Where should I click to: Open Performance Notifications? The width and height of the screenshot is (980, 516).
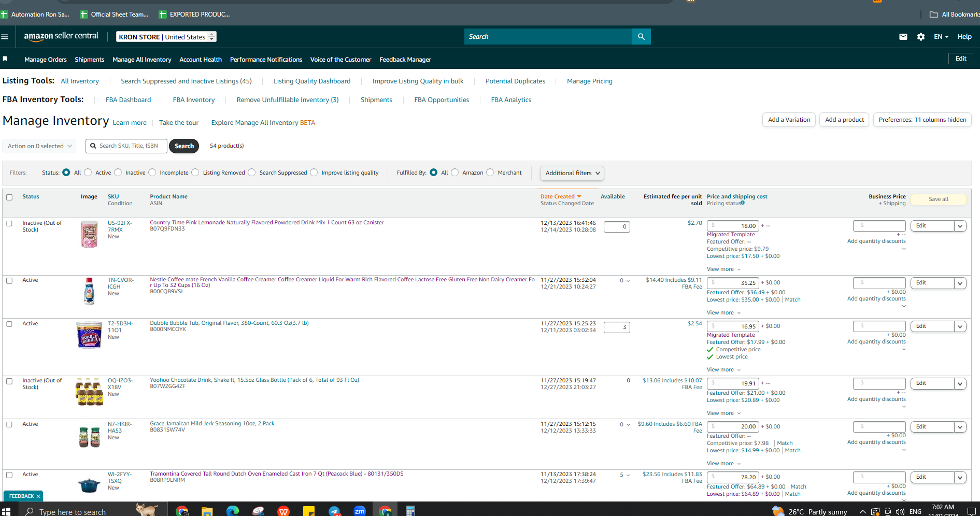point(266,60)
